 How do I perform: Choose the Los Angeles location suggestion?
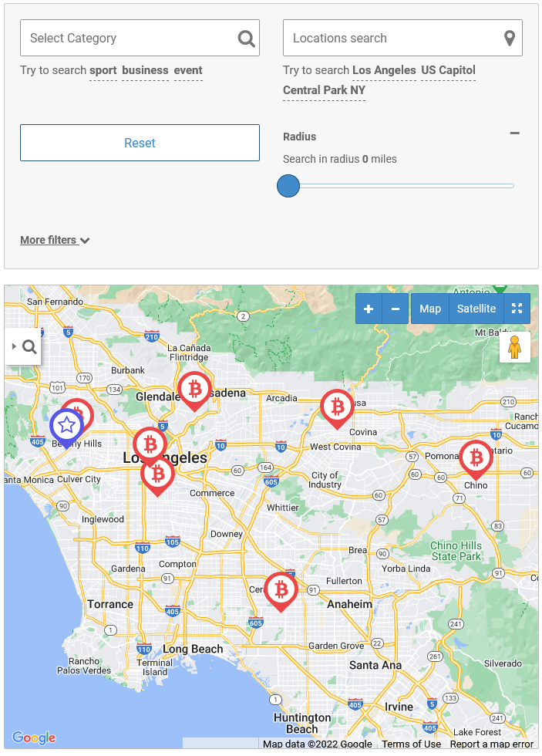384,70
